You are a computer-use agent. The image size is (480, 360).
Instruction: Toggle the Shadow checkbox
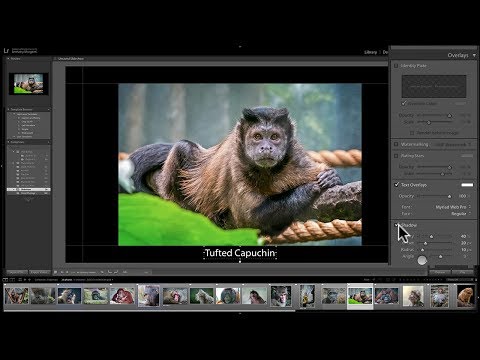tap(396, 225)
